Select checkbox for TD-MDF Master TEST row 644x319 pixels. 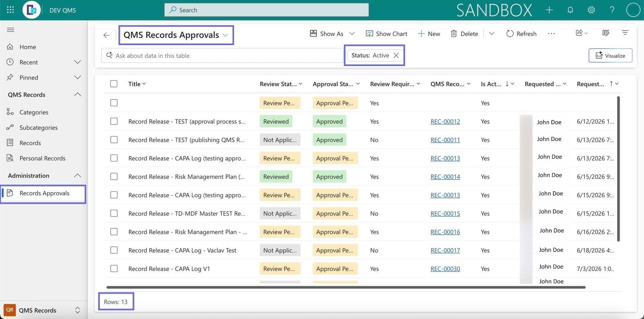click(114, 213)
